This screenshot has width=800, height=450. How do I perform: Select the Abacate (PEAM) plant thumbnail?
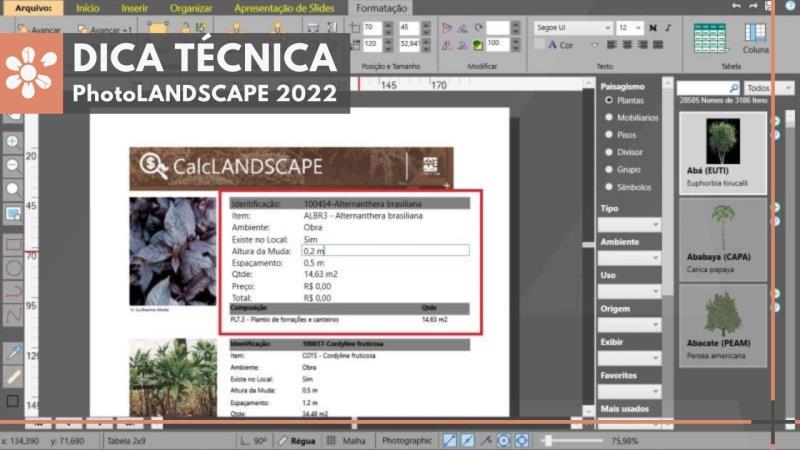(723, 326)
